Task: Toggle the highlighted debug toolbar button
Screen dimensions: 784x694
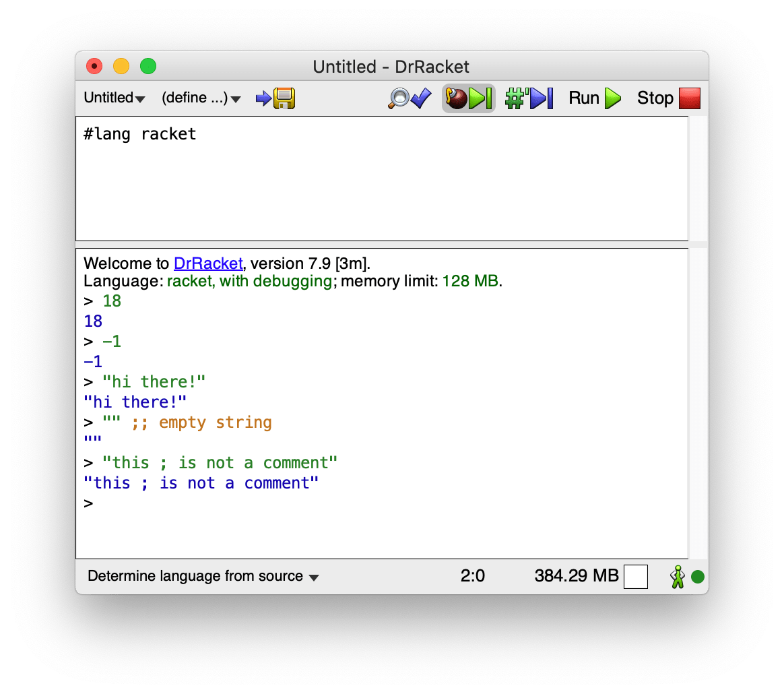Action: 468,98
